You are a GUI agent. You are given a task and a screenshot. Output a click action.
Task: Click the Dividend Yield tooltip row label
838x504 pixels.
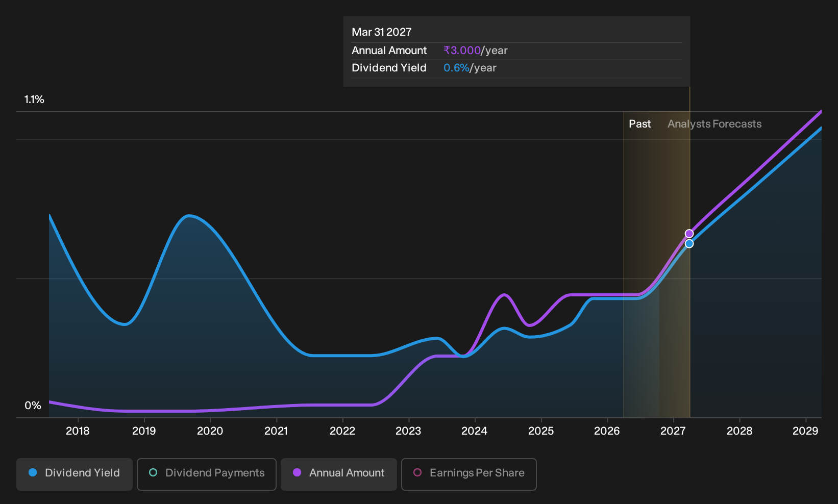(389, 68)
